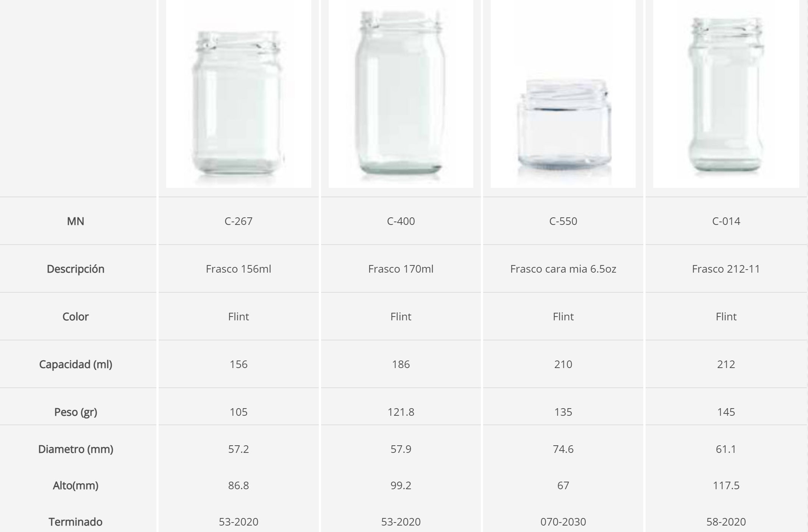The image size is (808, 532).
Task: Select the C-400 model number
Action: click(401, 221)
